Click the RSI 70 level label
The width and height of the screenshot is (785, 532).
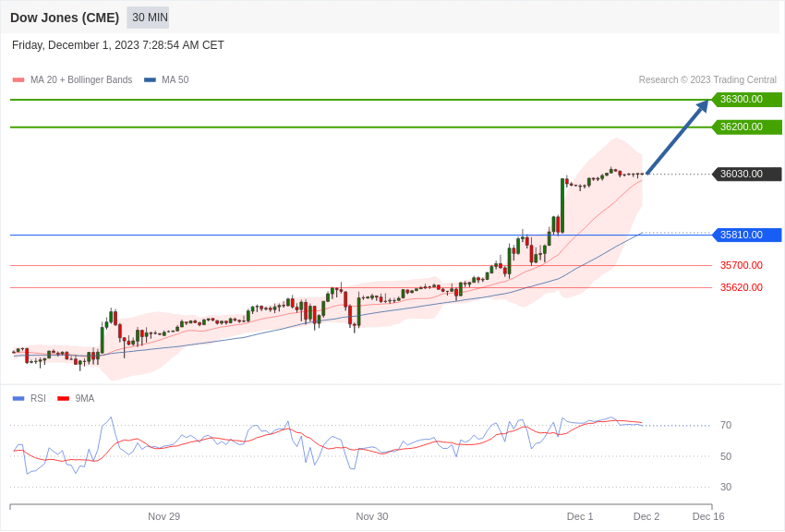click(726, 426)
